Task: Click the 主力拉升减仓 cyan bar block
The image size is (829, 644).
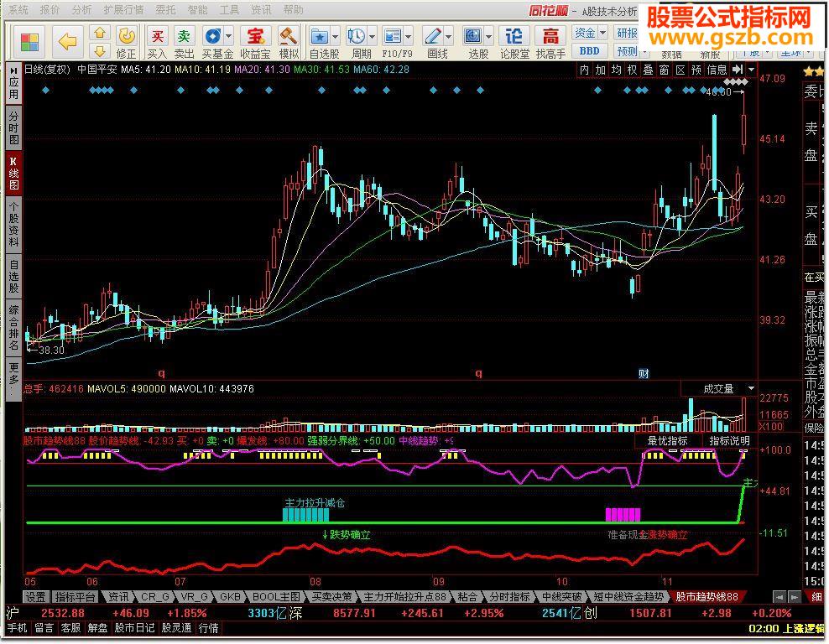Action: click(x=306, y=515)
